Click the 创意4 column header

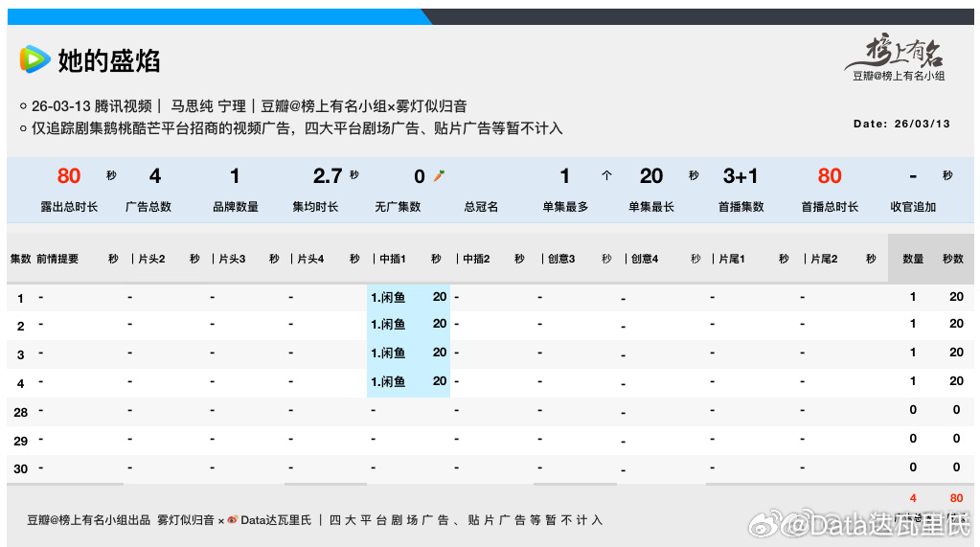click(645, 259)
